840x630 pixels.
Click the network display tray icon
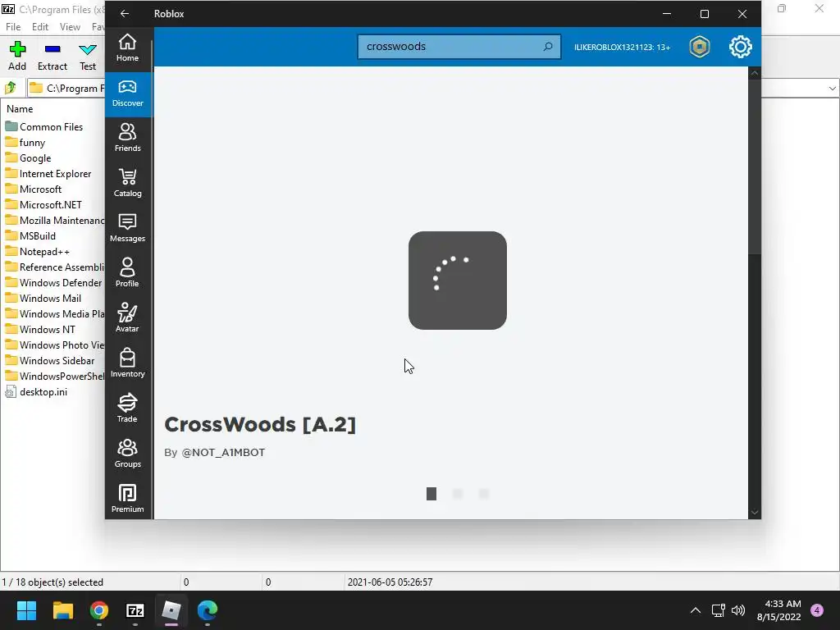click(718, 610)
